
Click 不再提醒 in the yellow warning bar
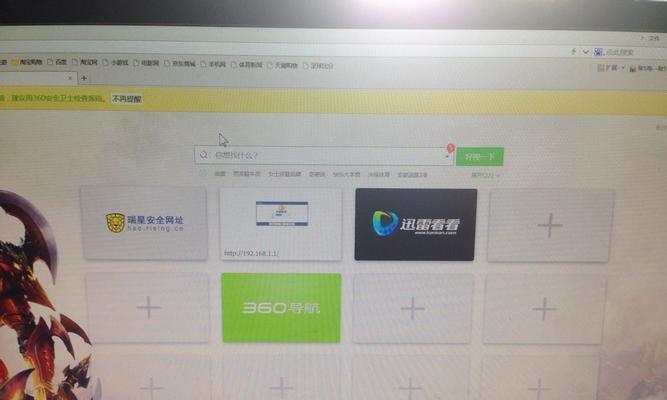[127, 99]
